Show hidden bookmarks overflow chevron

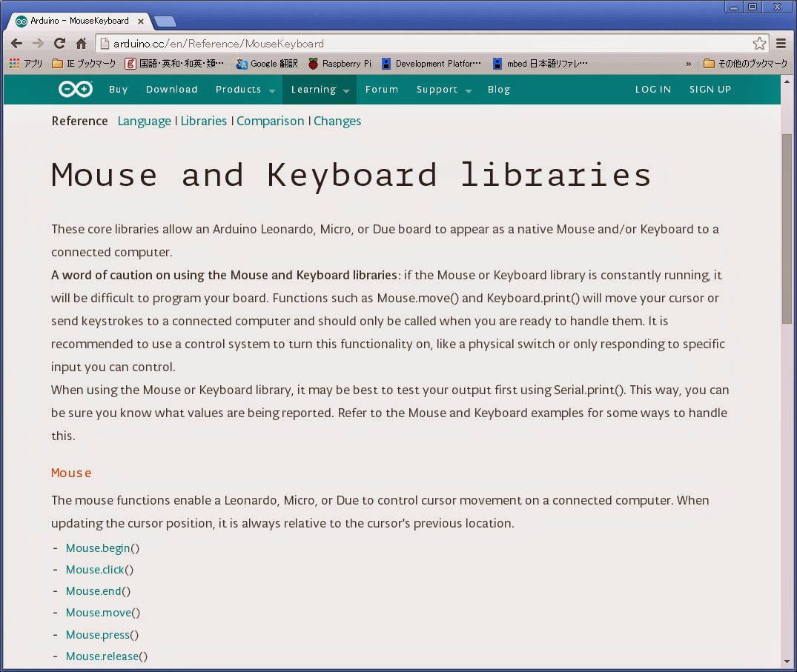tap(688, 64)
